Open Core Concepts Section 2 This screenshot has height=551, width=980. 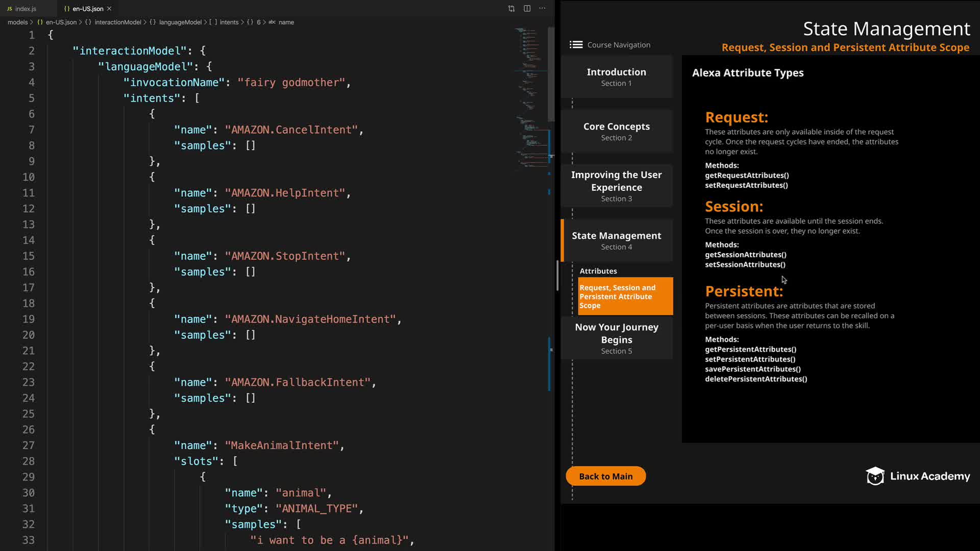pos(616,131)
